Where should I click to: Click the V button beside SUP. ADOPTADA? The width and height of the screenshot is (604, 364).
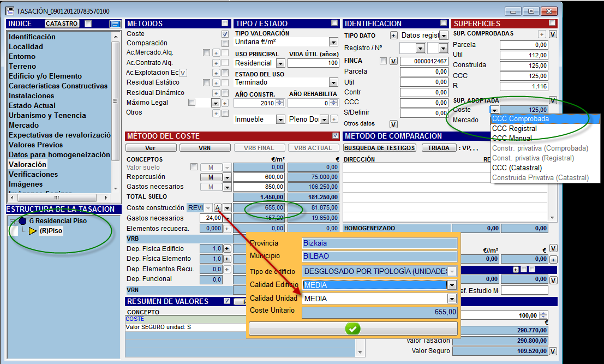[x=553, y=100]
